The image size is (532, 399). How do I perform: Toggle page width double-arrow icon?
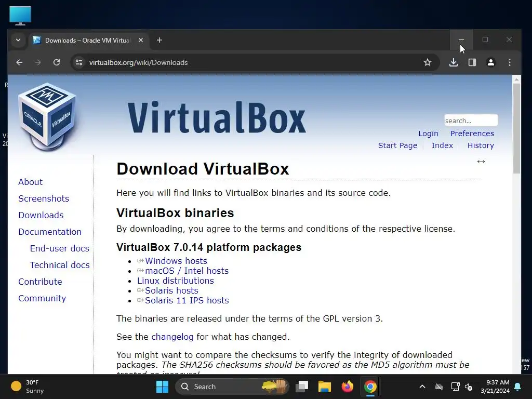click(x=481, y=162)
